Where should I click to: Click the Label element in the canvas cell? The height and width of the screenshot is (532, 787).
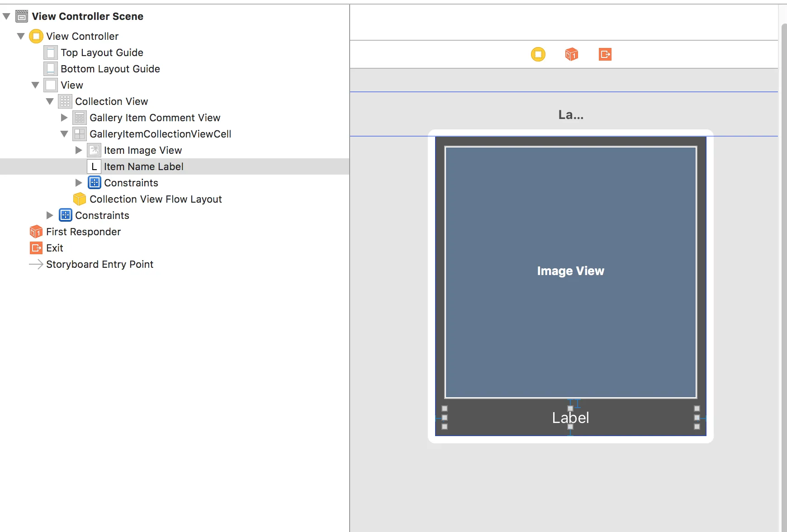571,418
